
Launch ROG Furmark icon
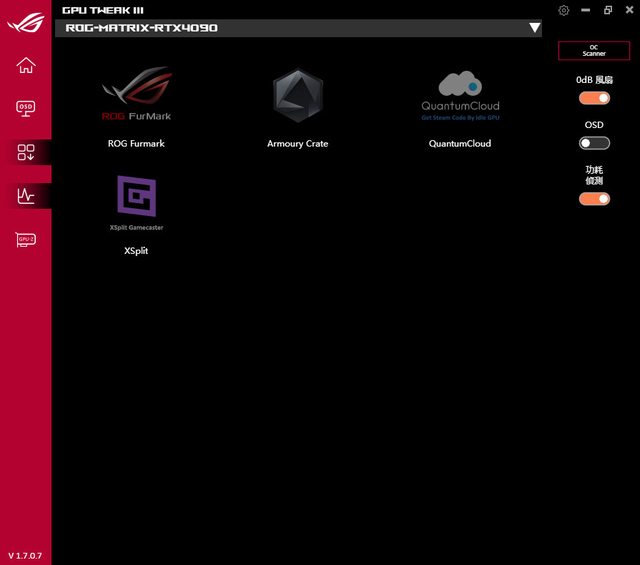(x=136, y=96)
